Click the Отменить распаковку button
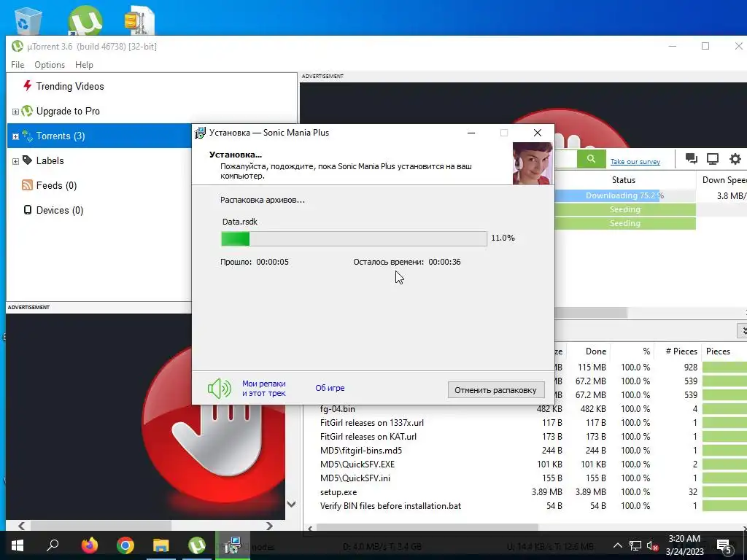Screen dimensions: 747x560 pyautogui.click(x=496, y=390)
